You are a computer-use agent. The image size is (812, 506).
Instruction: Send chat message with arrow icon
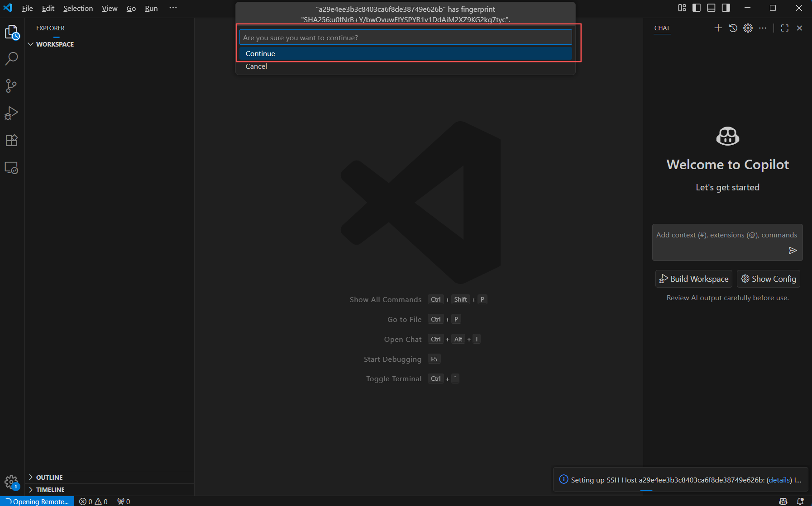pyautogui.click(x=793, y=251)
